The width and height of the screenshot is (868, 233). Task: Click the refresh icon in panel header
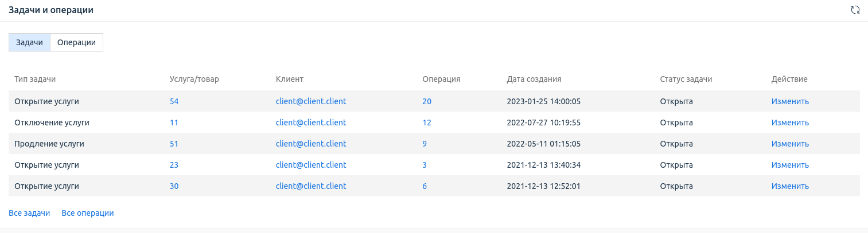point(855,10)
